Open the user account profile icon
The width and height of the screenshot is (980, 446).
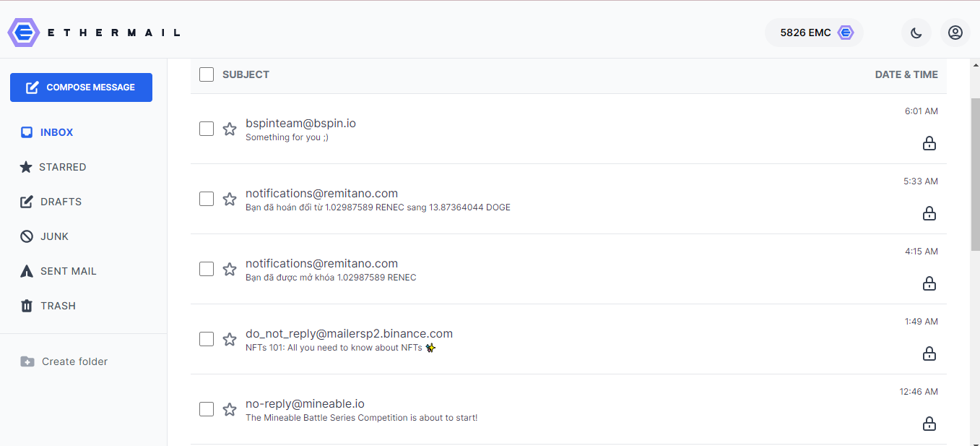955,33
